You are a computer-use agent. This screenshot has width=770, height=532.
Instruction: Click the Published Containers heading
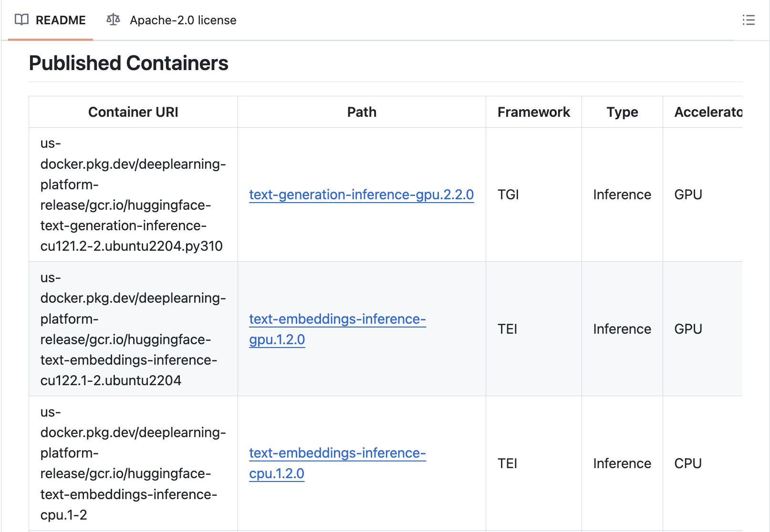(129, 63)
